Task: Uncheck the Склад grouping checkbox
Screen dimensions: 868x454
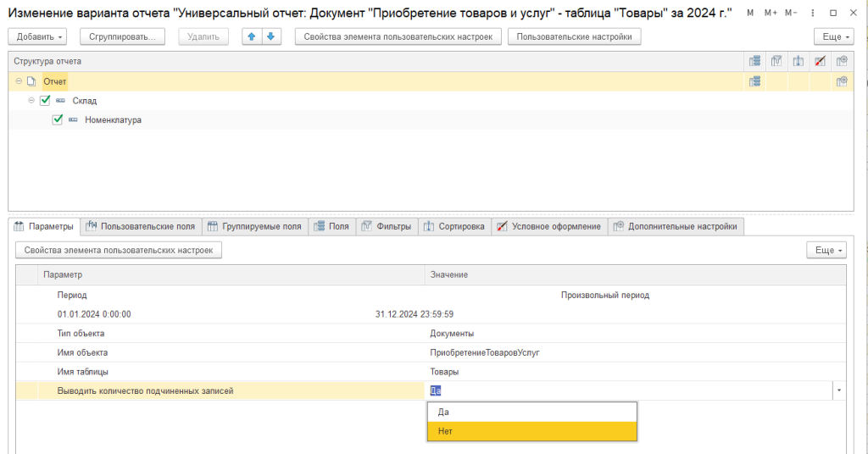Action: click(45, 101)
